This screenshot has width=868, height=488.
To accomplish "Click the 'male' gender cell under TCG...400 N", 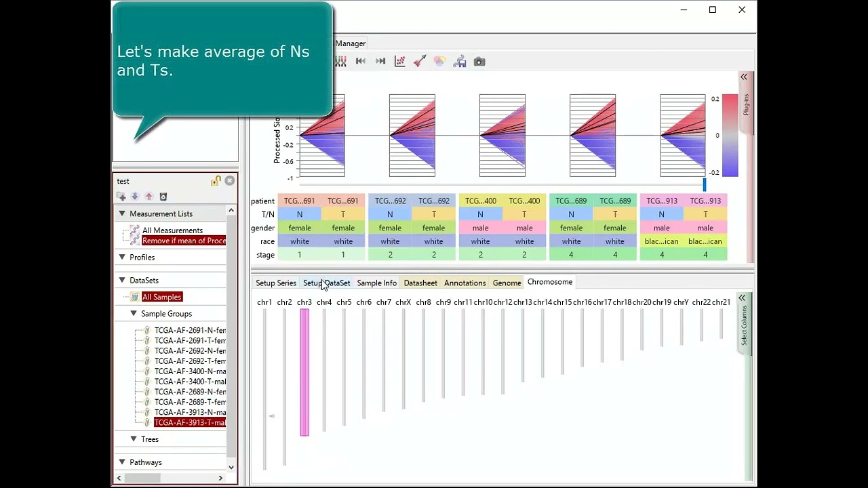I will (x=481, y=228).
